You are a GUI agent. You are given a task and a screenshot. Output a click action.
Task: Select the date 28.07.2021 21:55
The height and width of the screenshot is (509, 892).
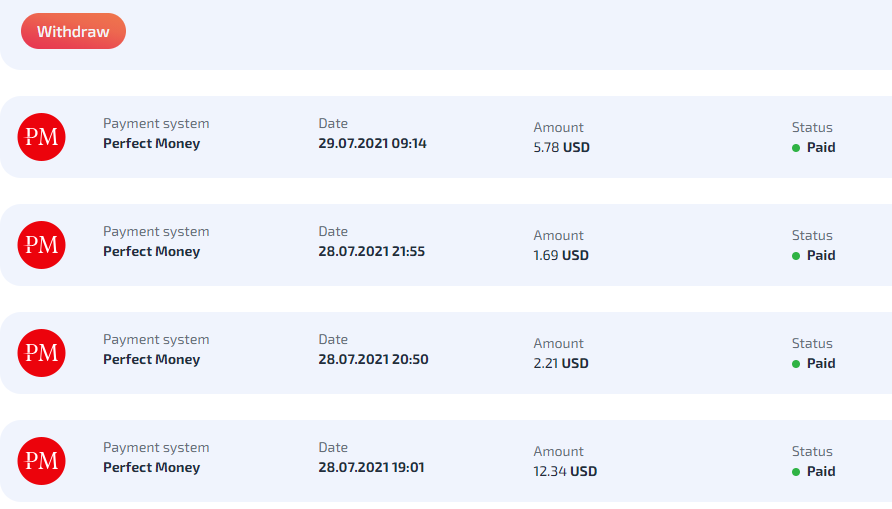[x=372, y=251]
